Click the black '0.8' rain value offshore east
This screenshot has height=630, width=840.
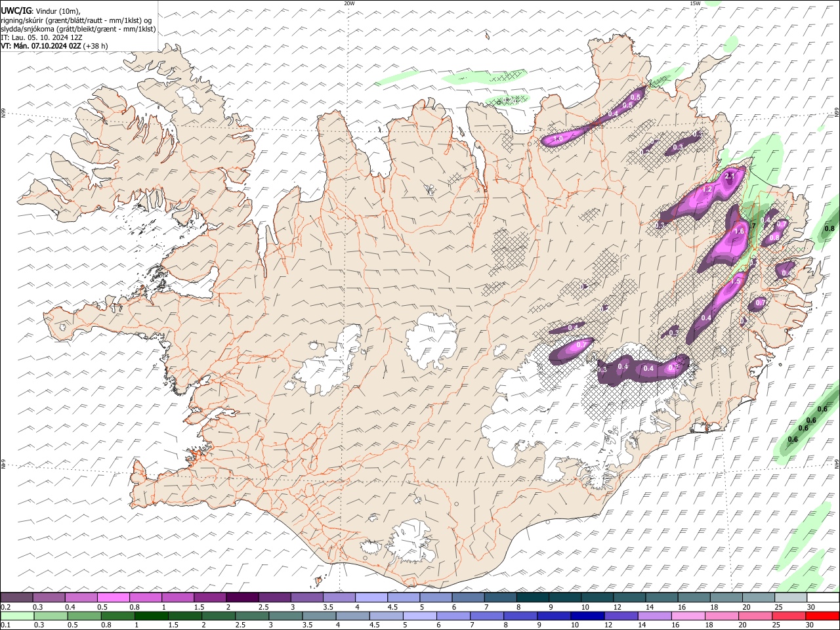(x=829, y=229)
